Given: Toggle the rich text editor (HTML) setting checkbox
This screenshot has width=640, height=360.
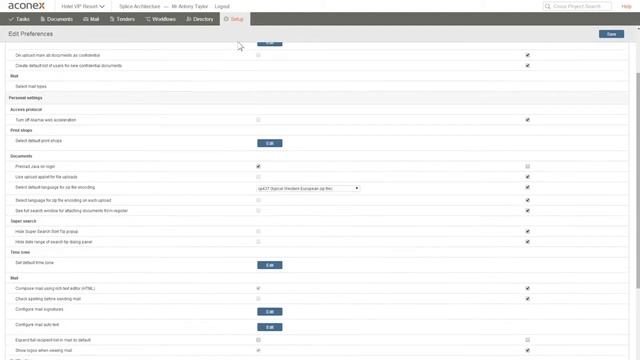Looking at the screenshot, I should tap(258, 289).
